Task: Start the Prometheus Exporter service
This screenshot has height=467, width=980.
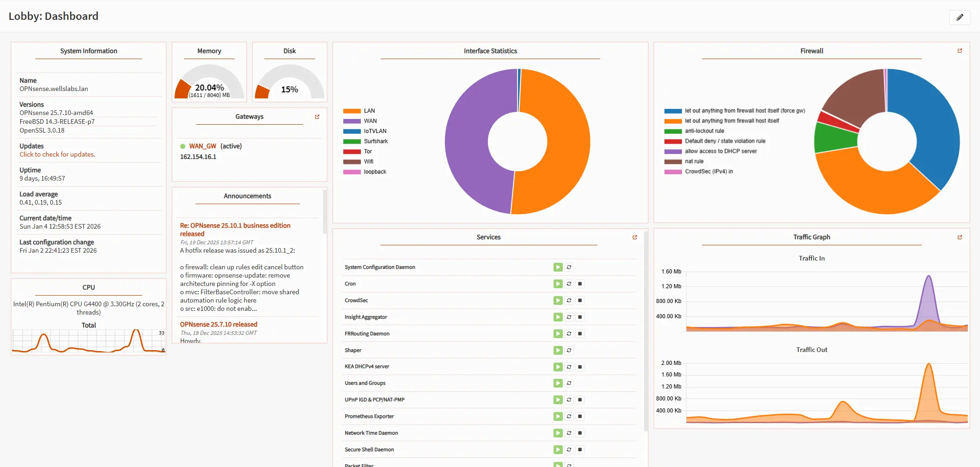Action: pyautogui.click(x=558, y=416)
